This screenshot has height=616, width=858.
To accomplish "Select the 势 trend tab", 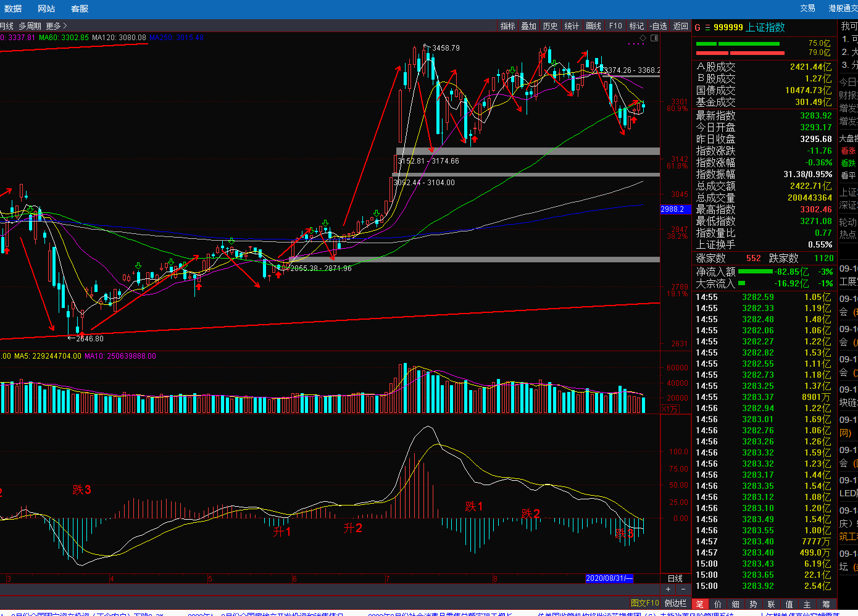I will (x=753, y=604).
